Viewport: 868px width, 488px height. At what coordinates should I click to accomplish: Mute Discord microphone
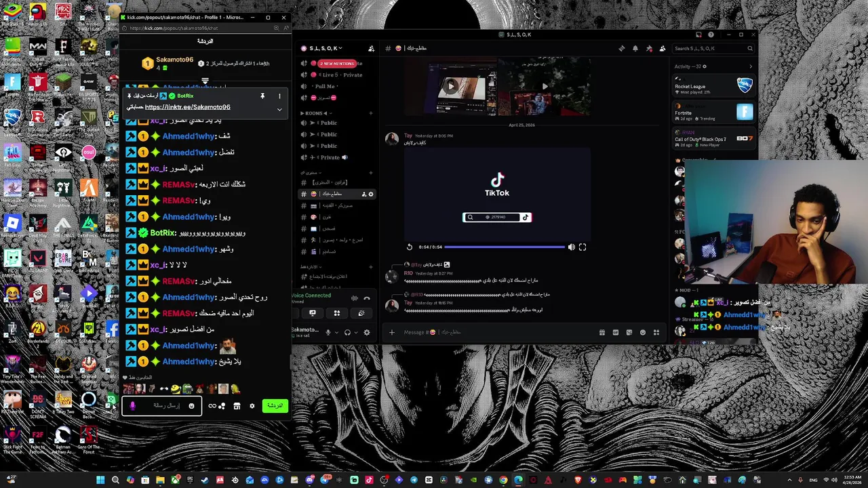328,332
